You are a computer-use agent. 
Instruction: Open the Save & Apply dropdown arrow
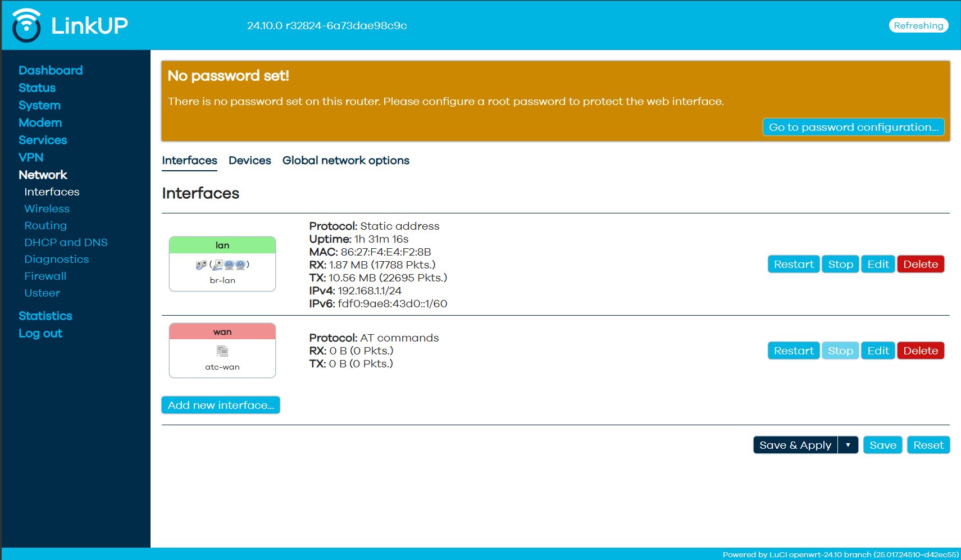coord(848,445)
